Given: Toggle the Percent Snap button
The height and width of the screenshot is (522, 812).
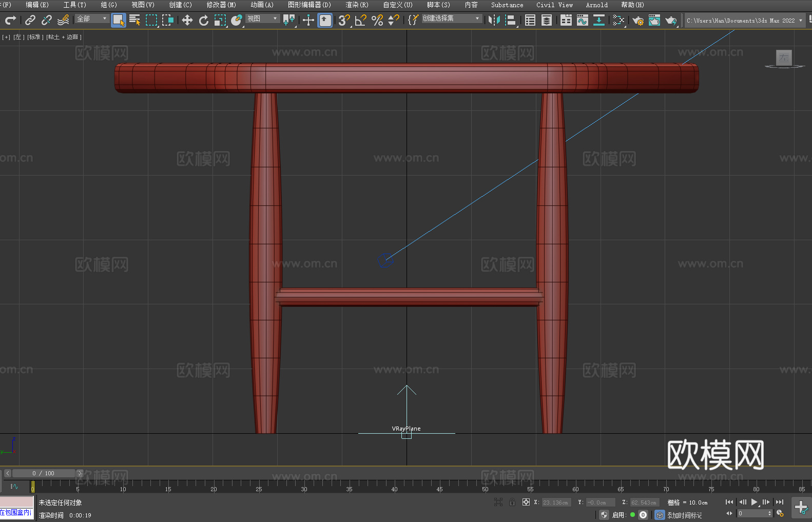Looking at the screenshot, I should click(x=377, y=20).
